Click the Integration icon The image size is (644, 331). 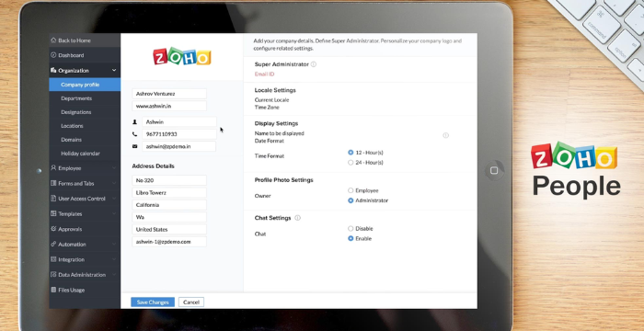point(53,259)
